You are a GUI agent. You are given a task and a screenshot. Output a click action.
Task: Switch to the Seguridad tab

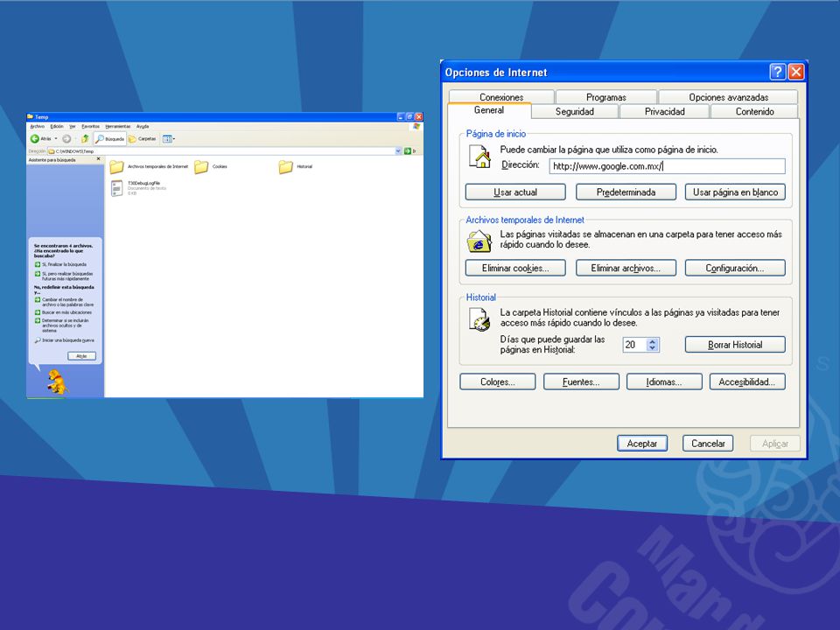coord(574,111)
